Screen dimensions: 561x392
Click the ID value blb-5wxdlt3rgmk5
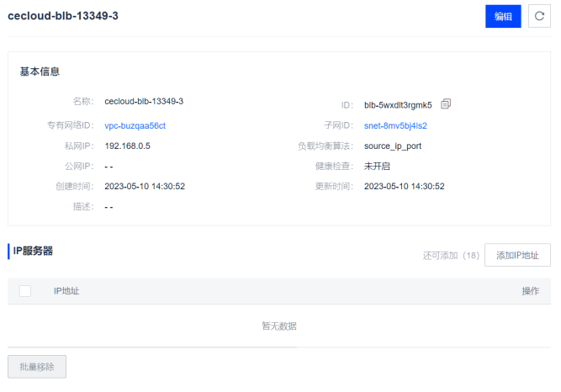pyautogui.click(x=398, y=105)
